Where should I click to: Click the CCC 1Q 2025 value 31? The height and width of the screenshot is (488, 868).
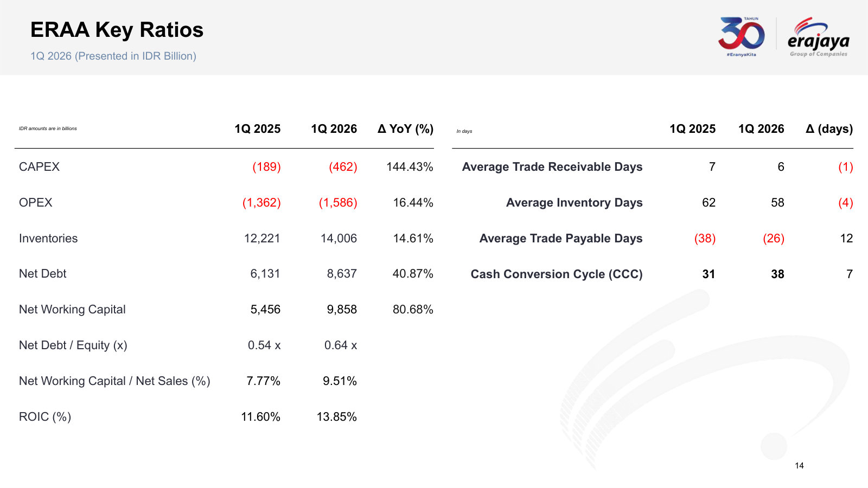pyautogui.click(x=709, y=274)
